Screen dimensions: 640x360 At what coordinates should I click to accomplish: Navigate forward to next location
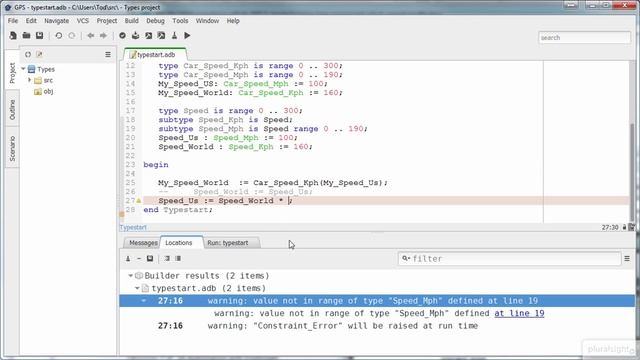(103, 36)
